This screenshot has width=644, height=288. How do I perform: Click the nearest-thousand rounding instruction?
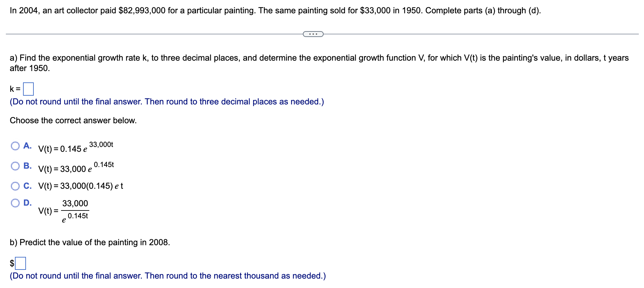(x=167, y=276)
